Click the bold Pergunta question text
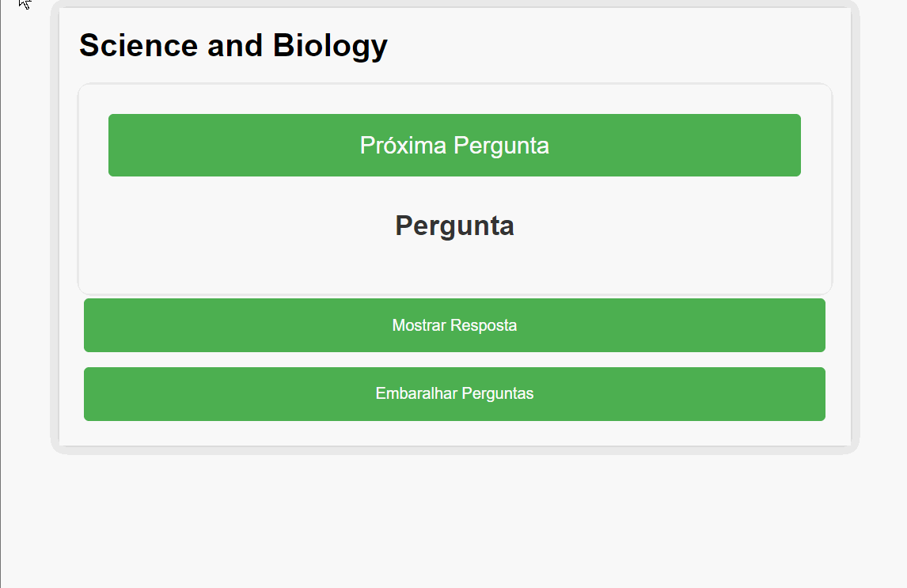907x588 pixels. click(454, 226)
